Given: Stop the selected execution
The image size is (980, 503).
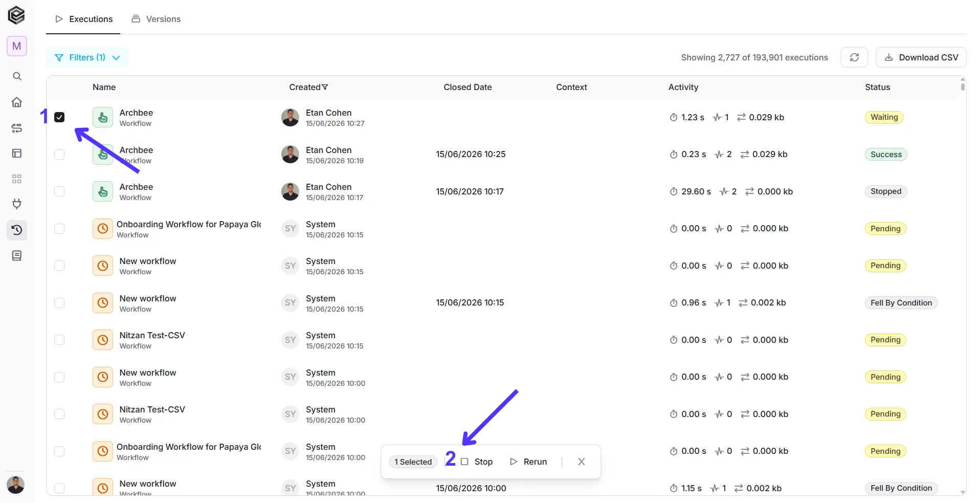Looking at the screenshot, I should click(477, 462).
